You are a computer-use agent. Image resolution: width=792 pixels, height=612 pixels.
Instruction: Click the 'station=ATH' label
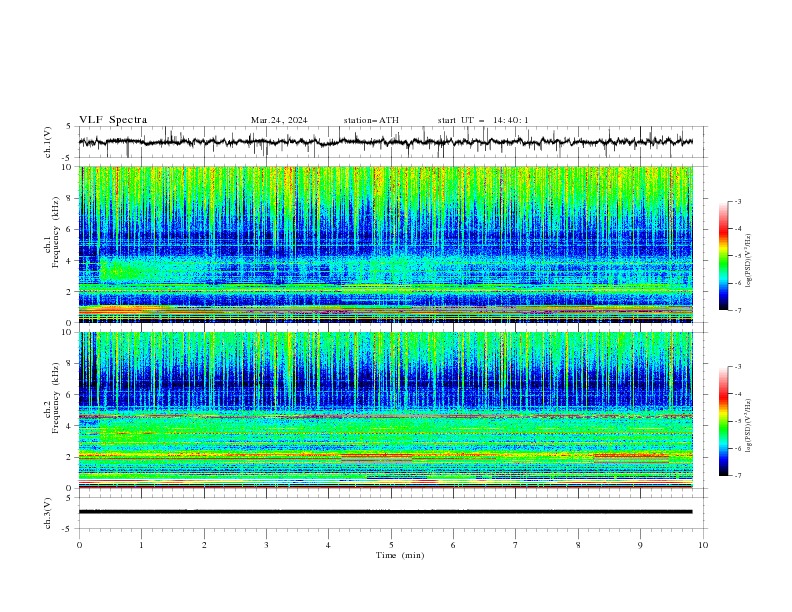pos(371,120)
